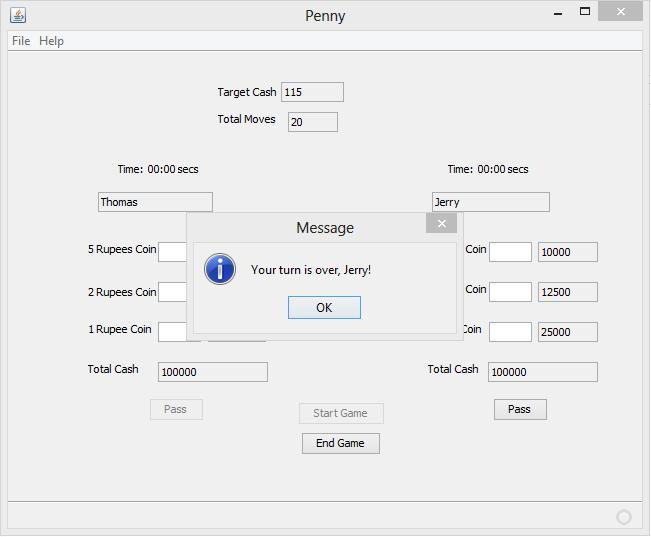The width and height of the screenshot is (651, 537).
Task: Click the blue information icon in dialog
Action: (220, 269)
